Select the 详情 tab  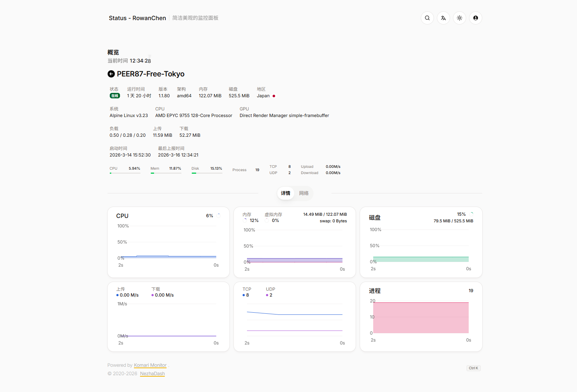click(285, 193)
